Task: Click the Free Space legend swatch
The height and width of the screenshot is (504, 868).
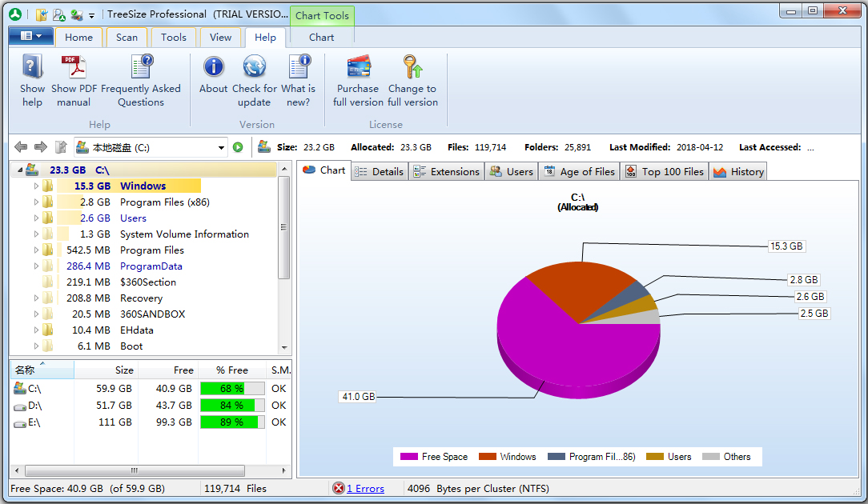Action: coord(408,457)
